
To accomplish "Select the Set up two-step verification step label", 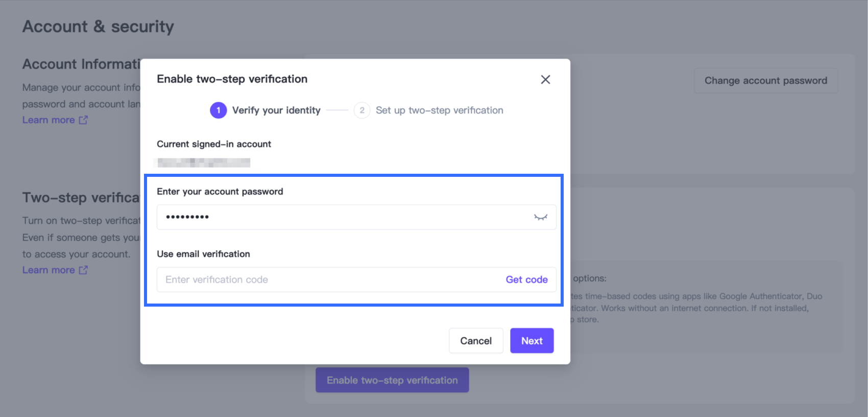I will (439, 110).
